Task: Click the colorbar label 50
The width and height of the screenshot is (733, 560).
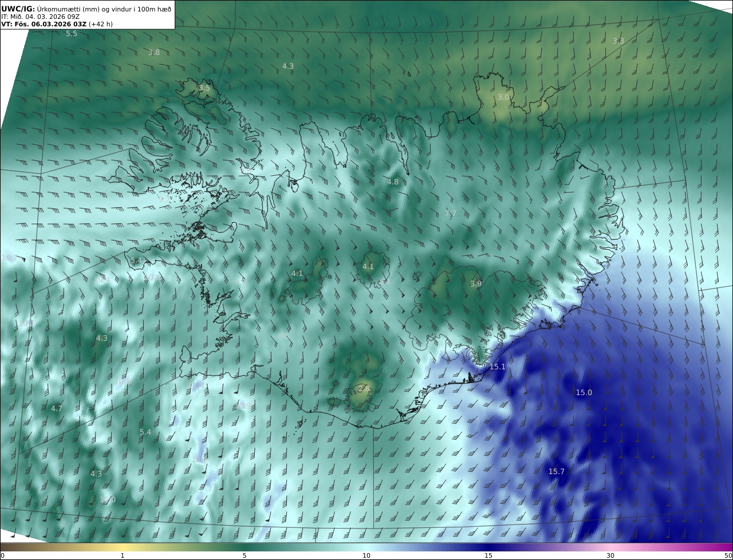Action: pos(728,555)
